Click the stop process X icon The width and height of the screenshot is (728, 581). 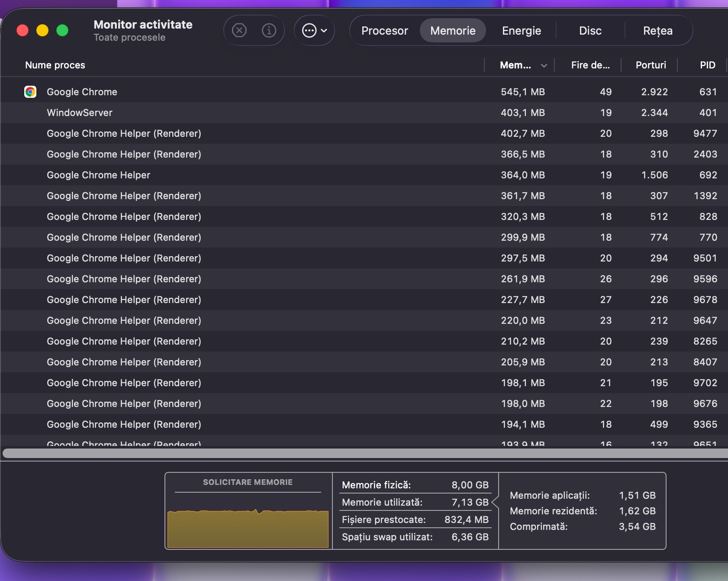click(x=239, y=30)
